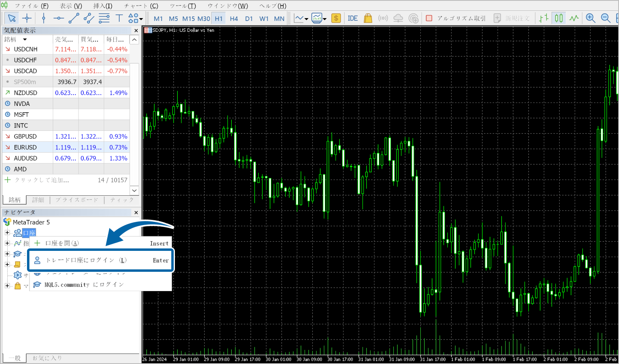Image resolution: width=619 pixels, height=364 pixels.
Task: Open the 銘柄 column header dropdown
Action: pos(25,39)
